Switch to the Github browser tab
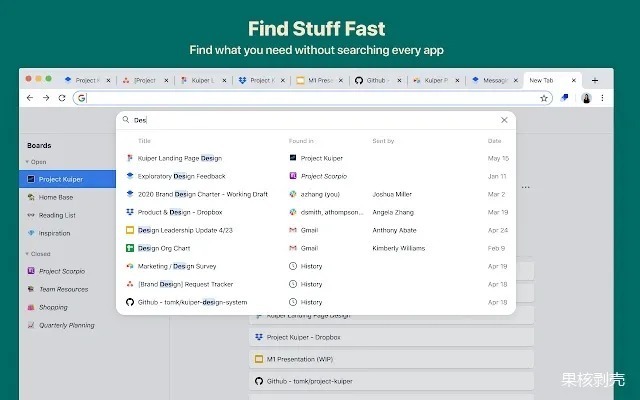This screenshot has height=400, width=640. click(x=378, y=80)
